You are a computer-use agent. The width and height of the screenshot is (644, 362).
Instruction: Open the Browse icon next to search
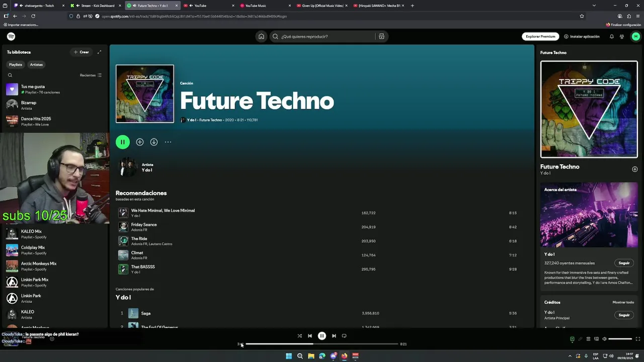381,36
